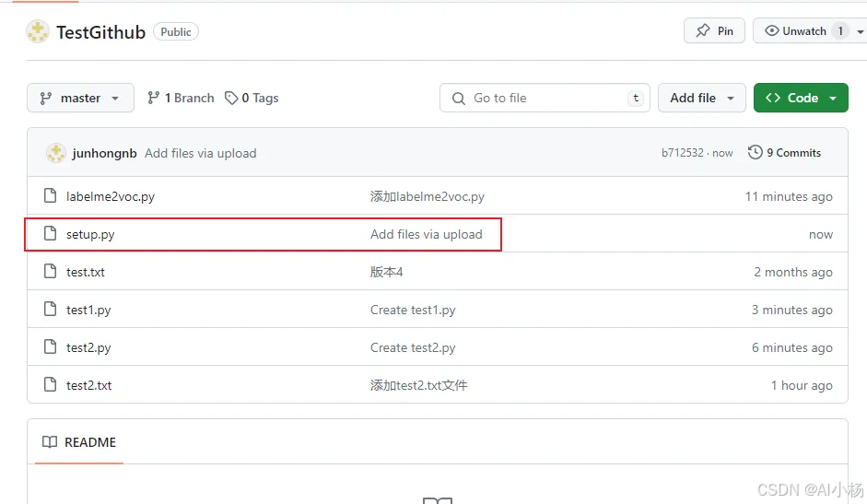The image size is (867, 504).
Task: Open the Create test1.py commit message
Action: [x=413, y=310]
